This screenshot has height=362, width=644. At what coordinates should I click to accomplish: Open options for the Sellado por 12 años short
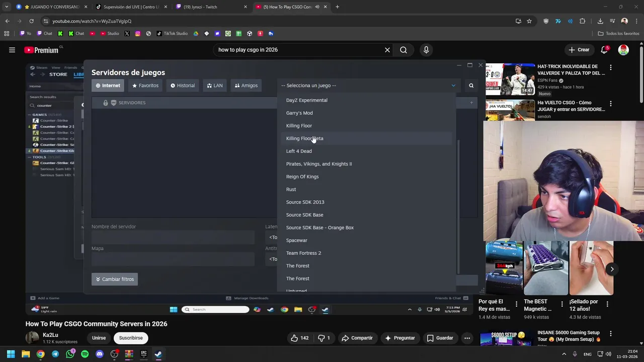pos(607,304)
